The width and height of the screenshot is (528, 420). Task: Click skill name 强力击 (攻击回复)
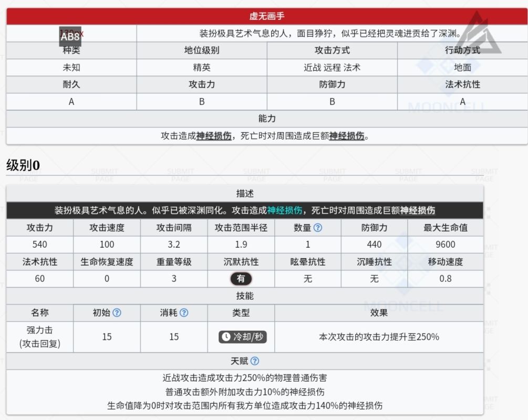[40, 337]
